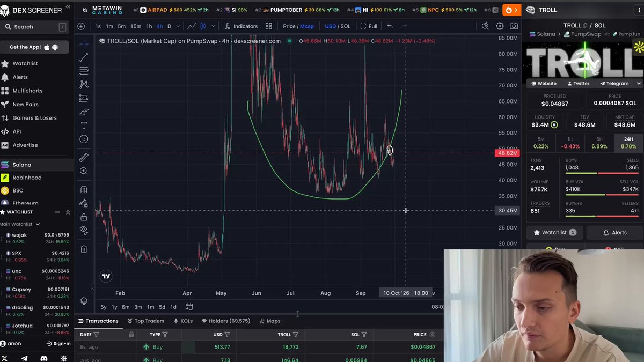Add a symbol with the plus-circle icon
The image size is (644, 362).
click(x=81, y=26)
